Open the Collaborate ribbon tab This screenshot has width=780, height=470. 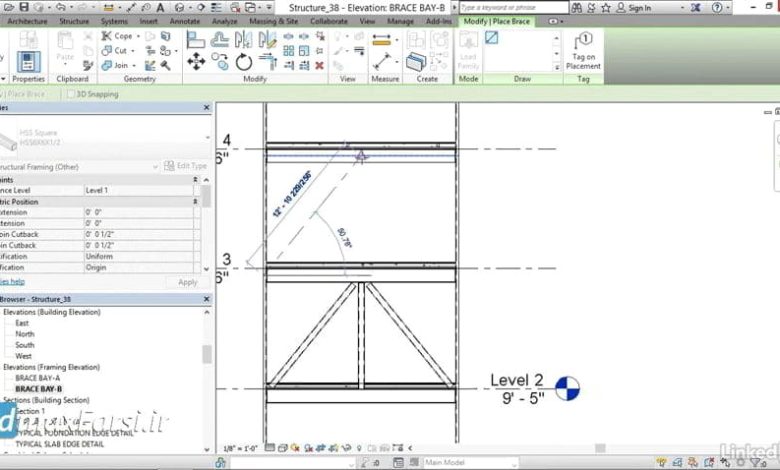[x=329, y=21]
